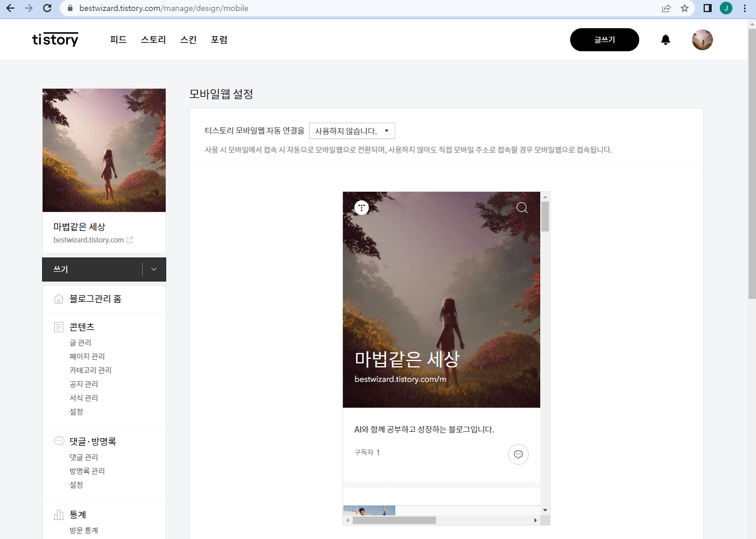
Task: Open 설정 under 콘텐츠
Action: [77, 412]
